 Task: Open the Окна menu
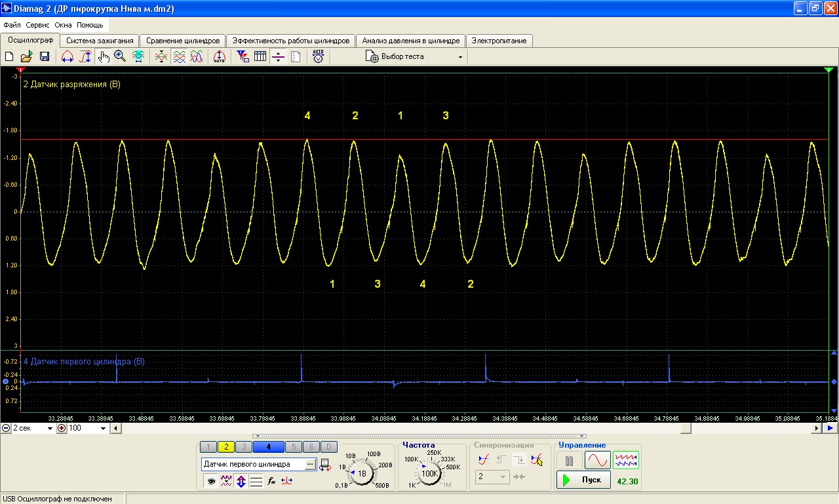click(63, 25)
